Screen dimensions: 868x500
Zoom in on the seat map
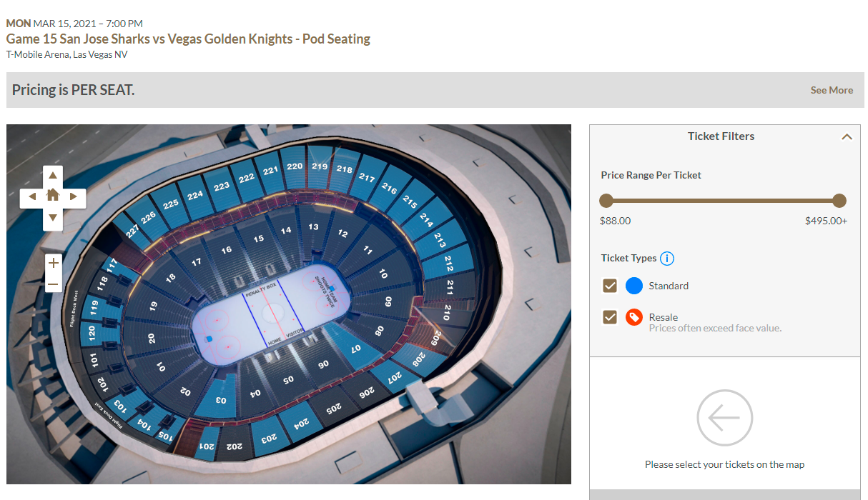coord(53,263)
